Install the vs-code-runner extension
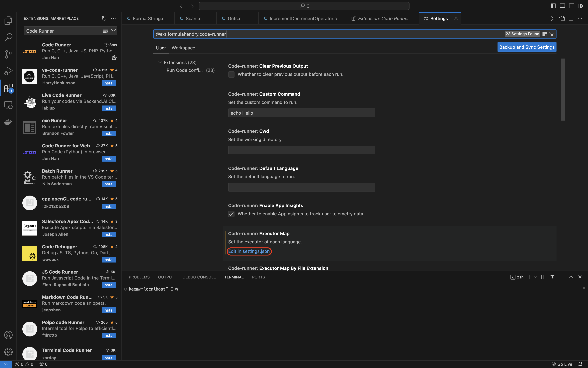The width and height of the screenshot is (588, 368). pyautogui.click(x=109, y=83)
